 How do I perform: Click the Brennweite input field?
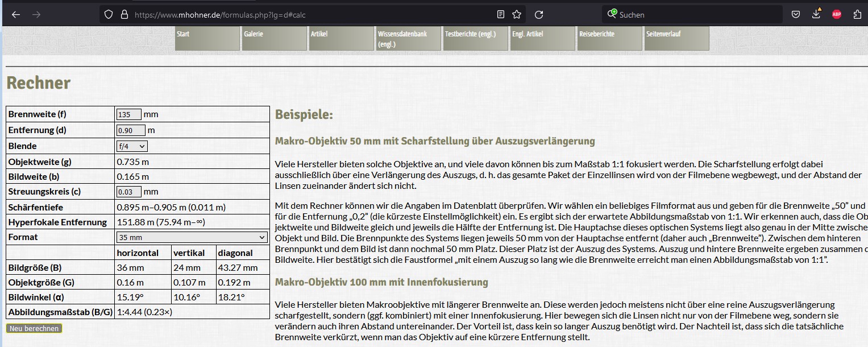[x=128, y=114]
